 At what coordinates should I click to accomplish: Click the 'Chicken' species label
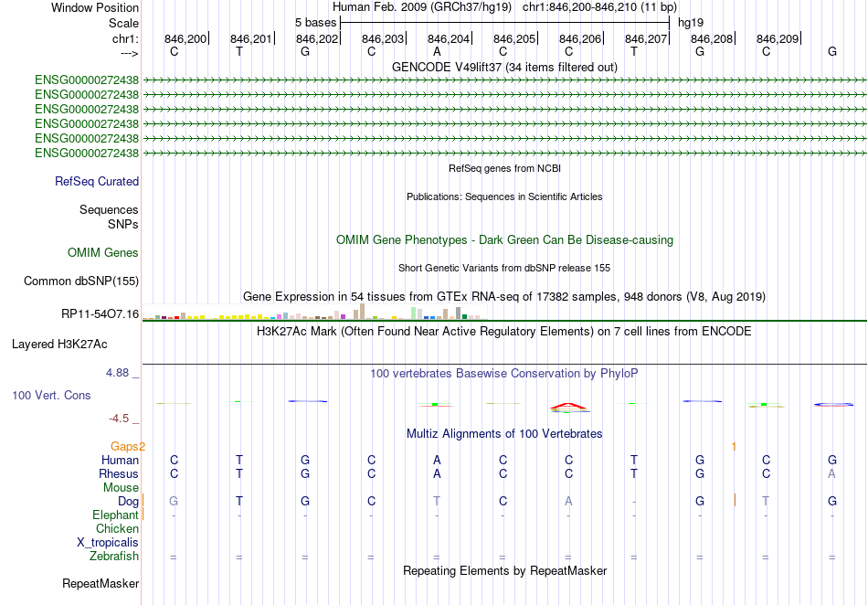[117, 529]
